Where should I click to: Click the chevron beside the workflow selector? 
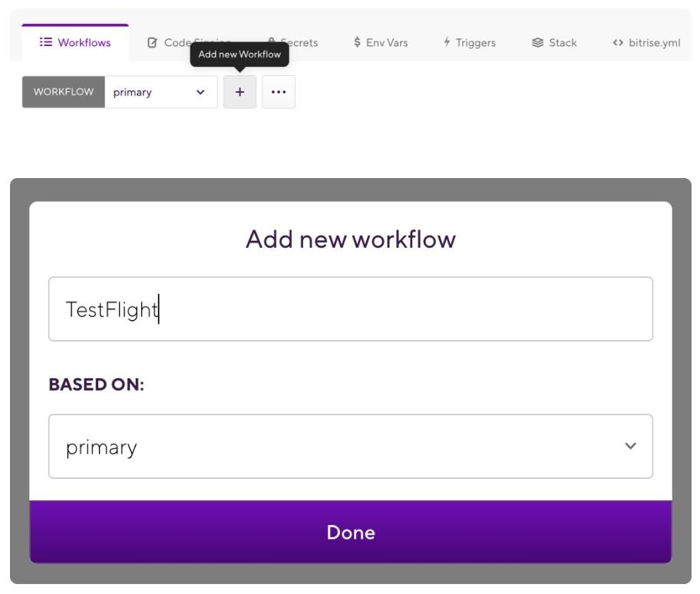pyautogui.click(x=200, y=92)
